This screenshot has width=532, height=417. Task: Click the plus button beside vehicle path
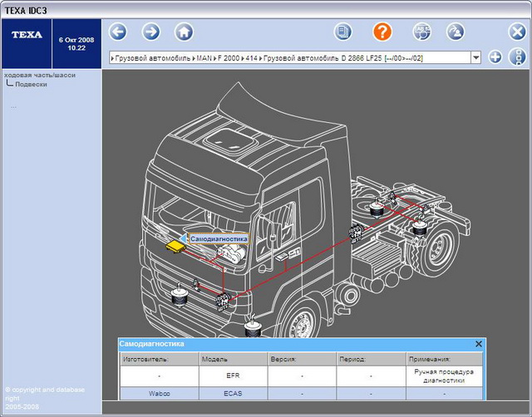tap(495, 57)
